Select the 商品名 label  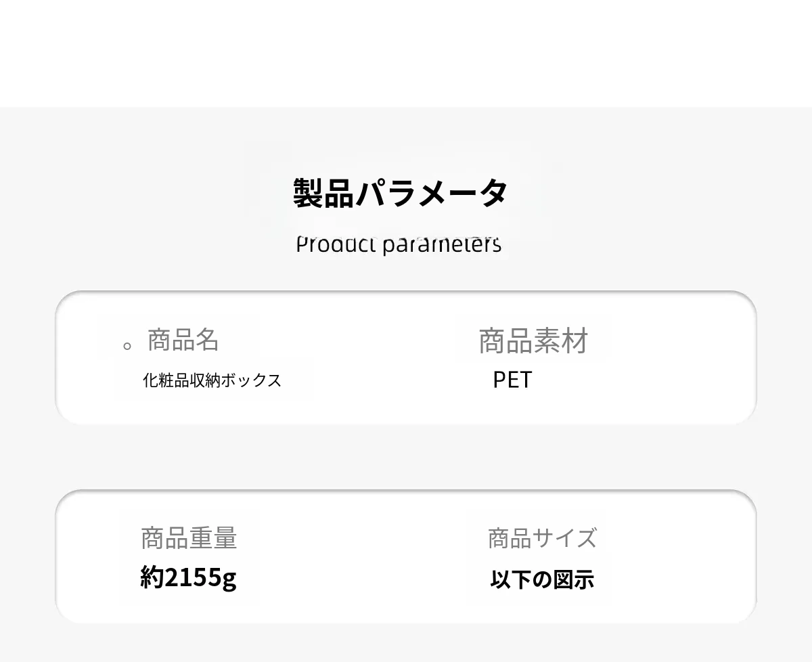(183, 340)
